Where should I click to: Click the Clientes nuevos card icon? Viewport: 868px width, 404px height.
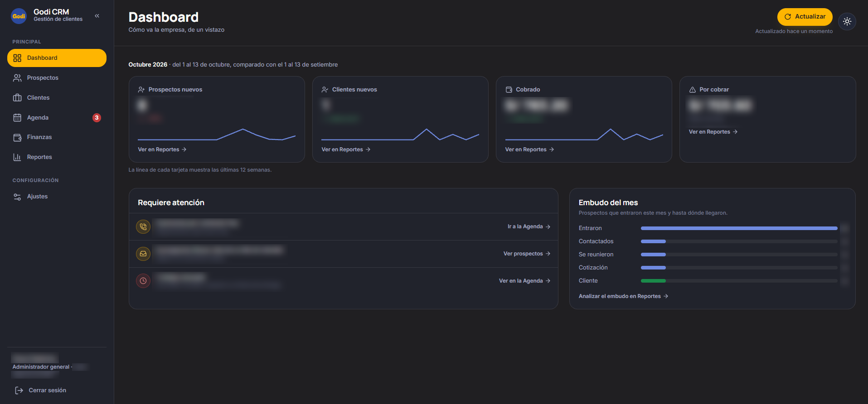click(x=325, y=90)
